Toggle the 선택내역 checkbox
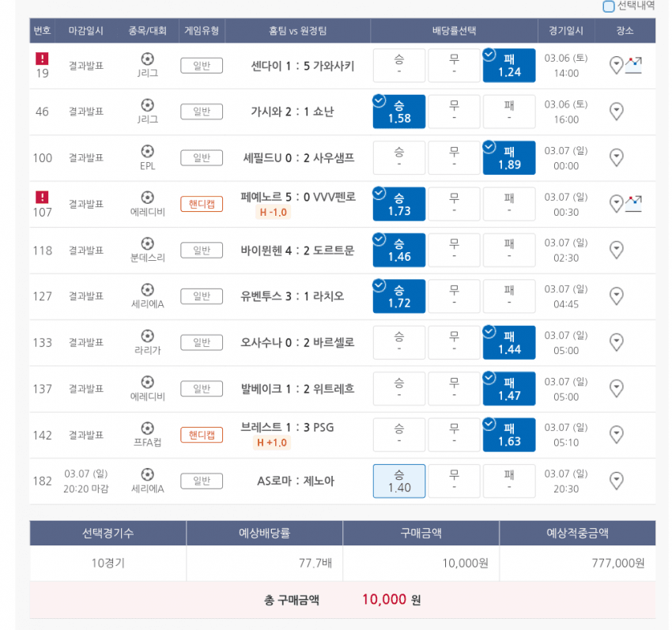This screenshot has width=672, height=630. pos(609,6)
